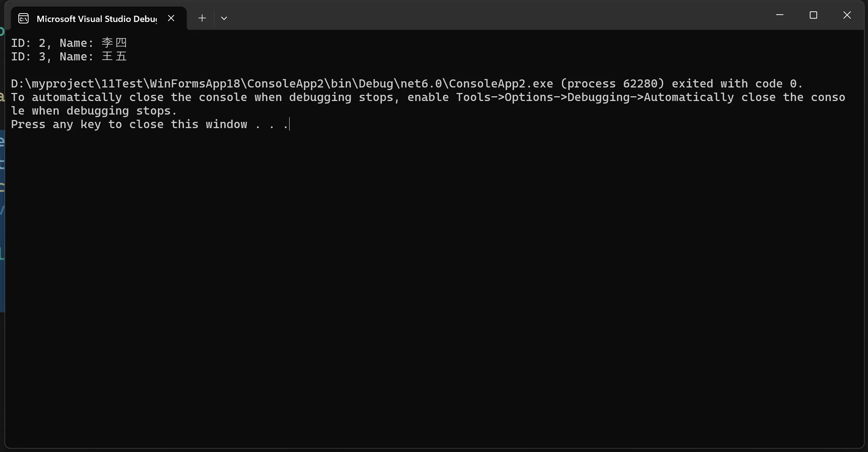Click the empty black terminal area
This screenshot has width=868, height=452.
point(434,285)
